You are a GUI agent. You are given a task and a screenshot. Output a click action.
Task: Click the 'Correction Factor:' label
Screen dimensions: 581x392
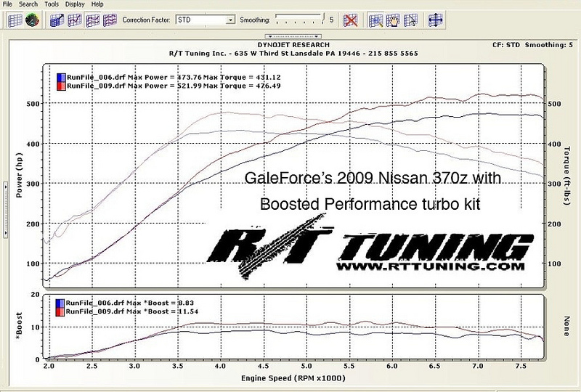(x=147, y=20)
